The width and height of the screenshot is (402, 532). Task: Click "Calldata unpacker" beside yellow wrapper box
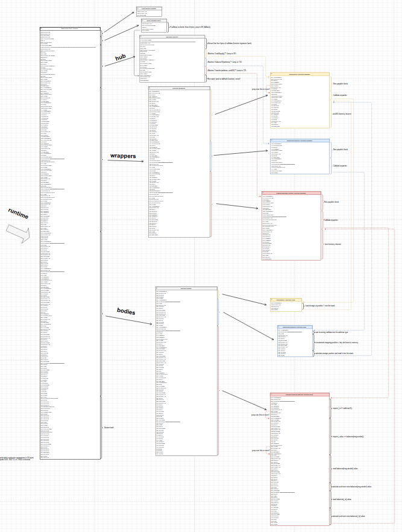tap(340, 95)
